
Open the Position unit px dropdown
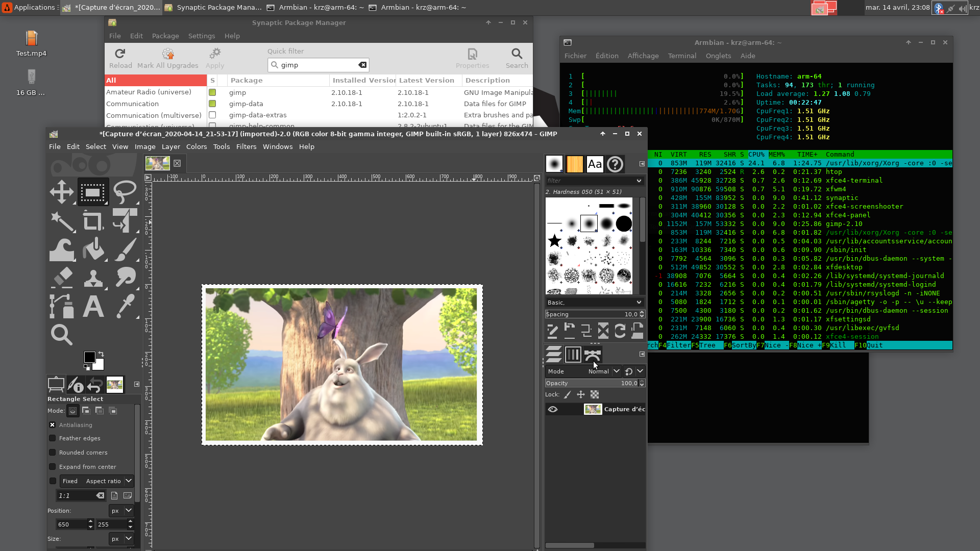pyautogui.click(x=121, y=510)
